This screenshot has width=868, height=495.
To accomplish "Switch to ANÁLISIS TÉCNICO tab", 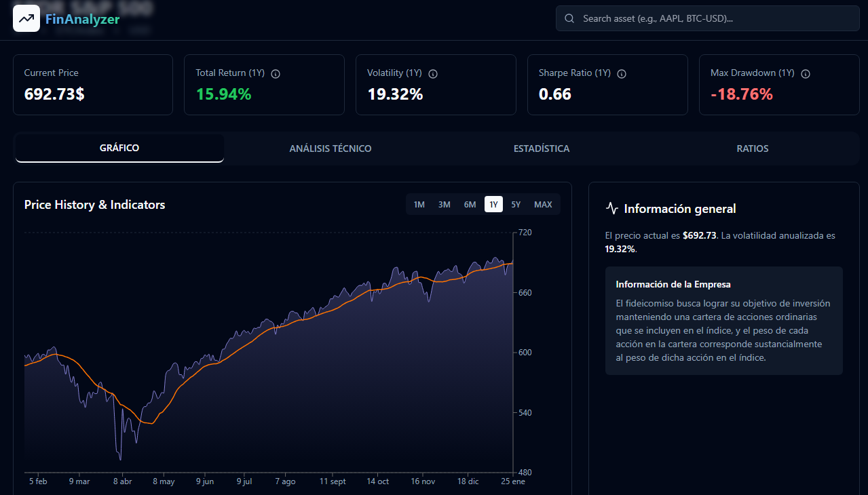I will (x=331, y=148).
